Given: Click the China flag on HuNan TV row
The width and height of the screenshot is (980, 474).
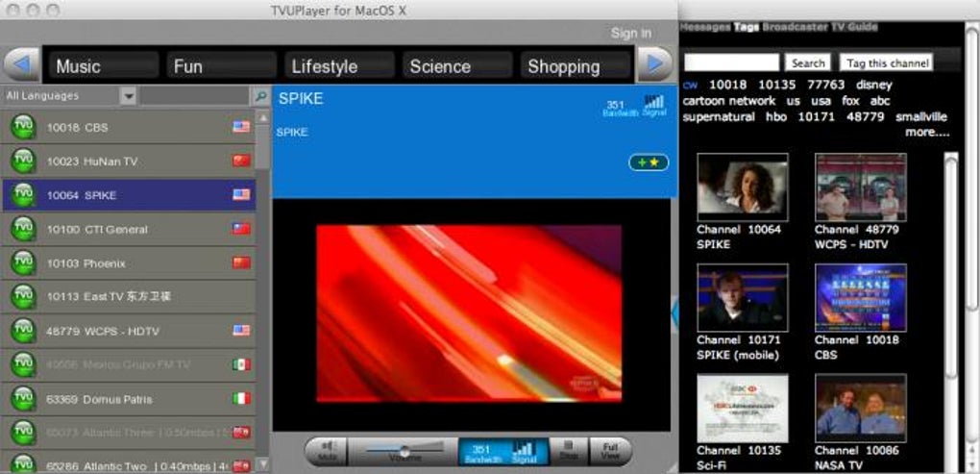Looking at the screenshot, I should click(x=241, y=161).
